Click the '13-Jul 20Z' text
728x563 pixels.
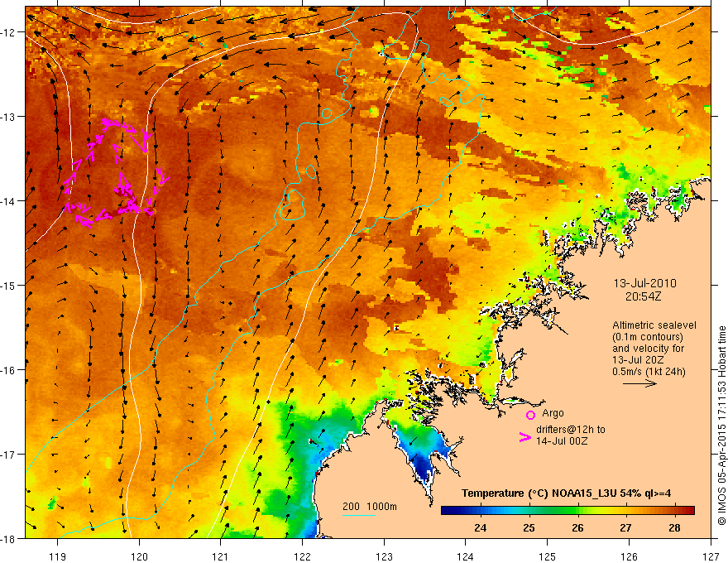coord(638,360)
